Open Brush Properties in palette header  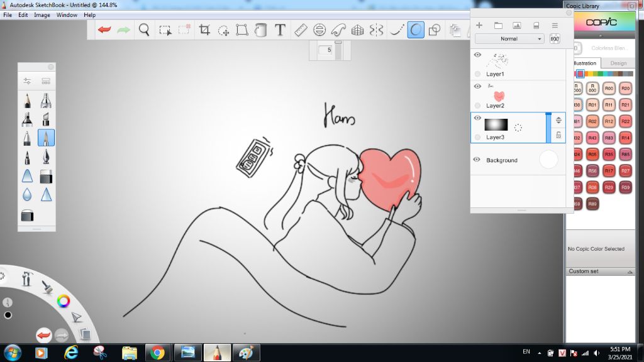[x=27, y=81]
